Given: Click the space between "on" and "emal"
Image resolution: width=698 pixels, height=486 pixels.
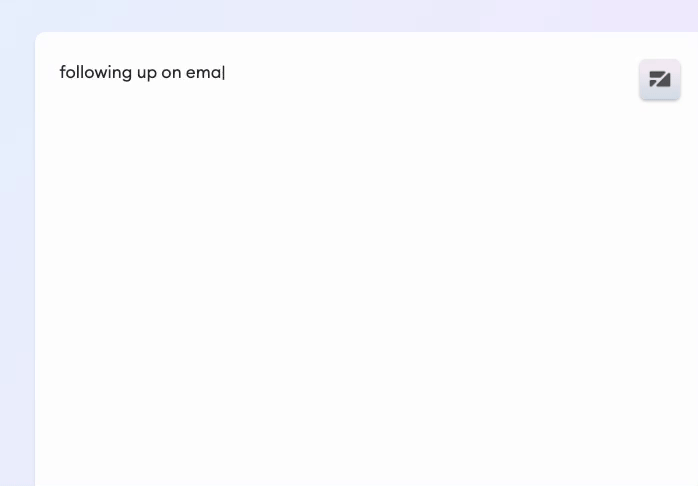Looking at the screenshot, I should [x=184, y=73].
